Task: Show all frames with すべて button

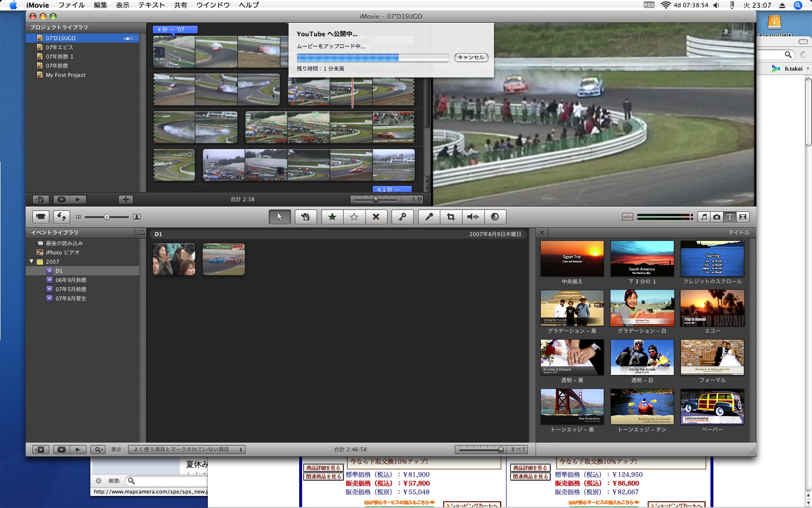Action: tap(518, 449)
